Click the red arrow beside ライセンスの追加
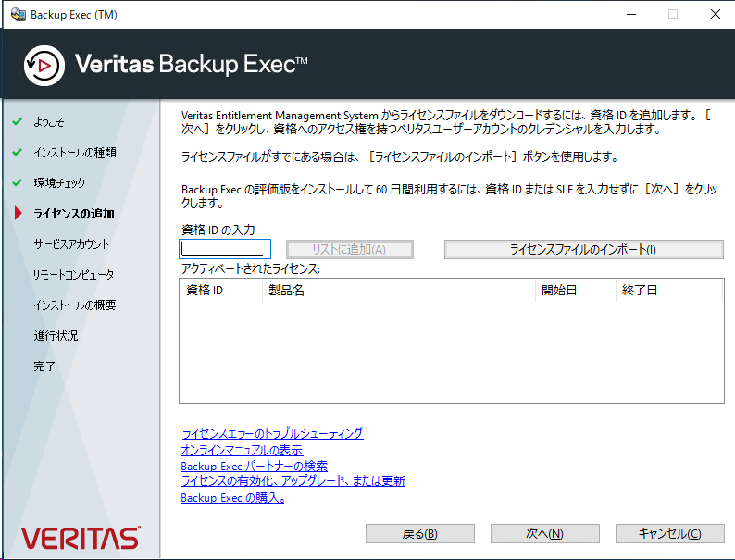Image resolution: width=735 pixels, height=560 pixels. click(x=19, y=213)
